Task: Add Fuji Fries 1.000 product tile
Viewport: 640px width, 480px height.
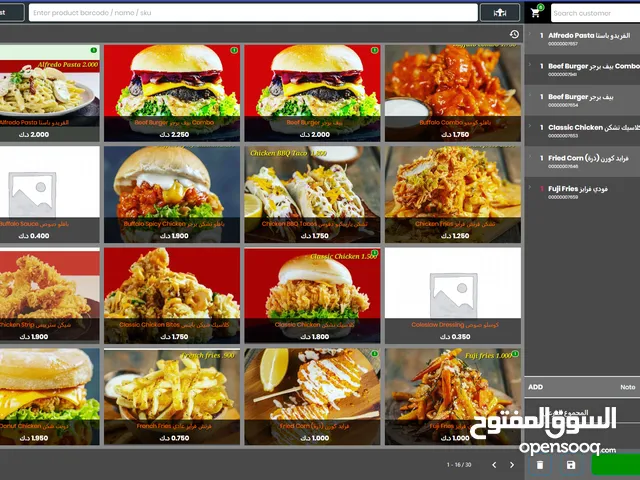Action: [453, 396]
